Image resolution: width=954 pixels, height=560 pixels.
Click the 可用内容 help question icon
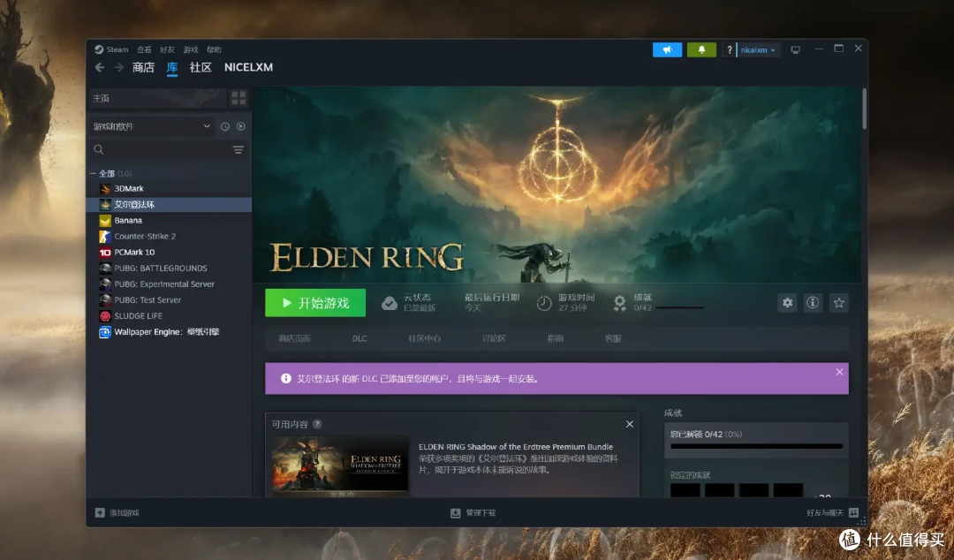pos(317,424)
